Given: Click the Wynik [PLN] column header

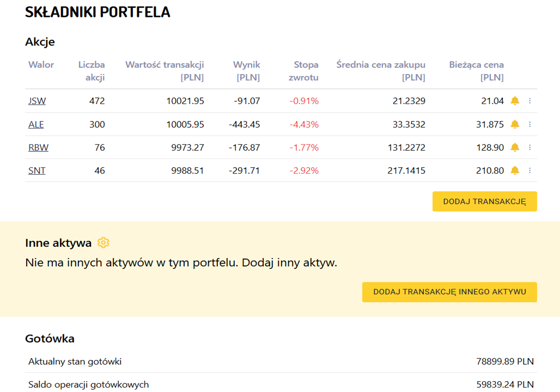Looking at the screenshot, I should point(247,71).
